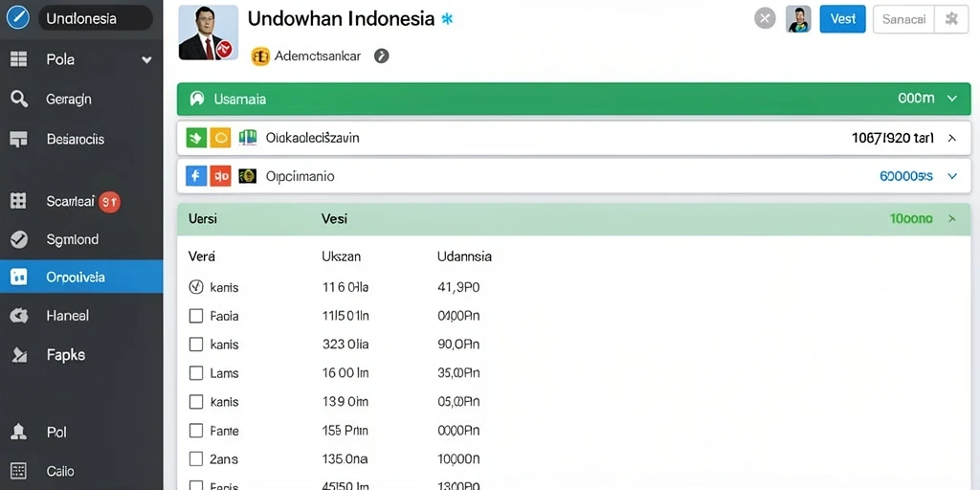Open the Fapks sidebar item
The image size is (980, 490).
pyautogui.click(x=81, y=355)
